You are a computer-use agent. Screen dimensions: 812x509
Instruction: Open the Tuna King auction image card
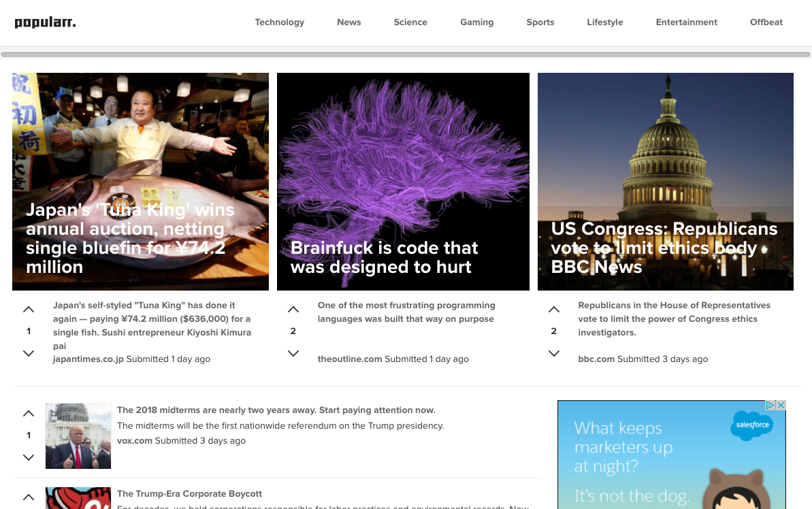click(140, 181)
